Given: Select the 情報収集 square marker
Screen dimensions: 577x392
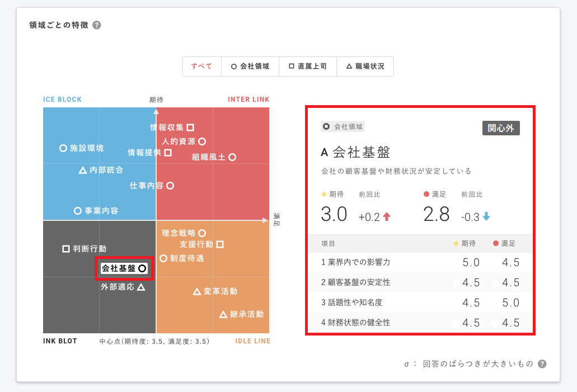Looking at the screenshot, I should click(x=190, y=127).
